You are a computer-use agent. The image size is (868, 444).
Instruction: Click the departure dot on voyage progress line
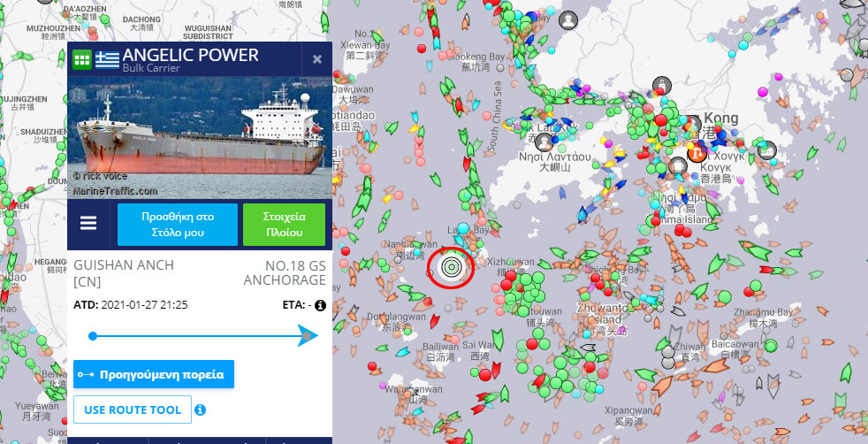tap(93, 336)
